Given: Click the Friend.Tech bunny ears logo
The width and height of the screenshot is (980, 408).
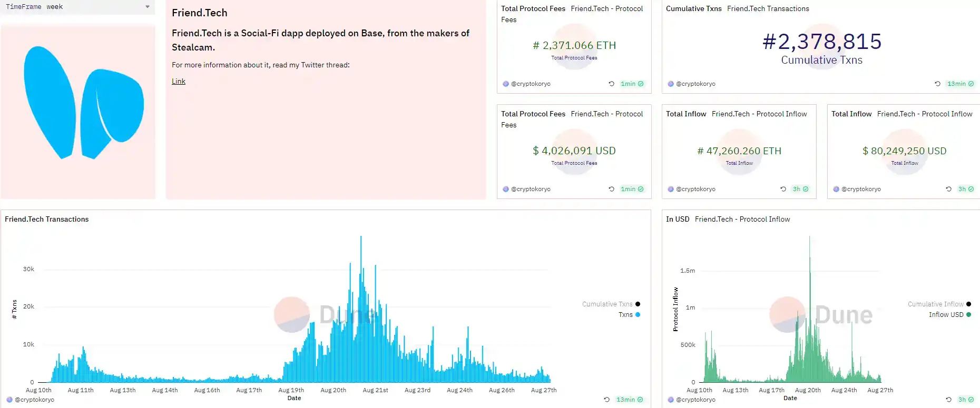Looking at the screenshot, I should (x=84, y=103).
